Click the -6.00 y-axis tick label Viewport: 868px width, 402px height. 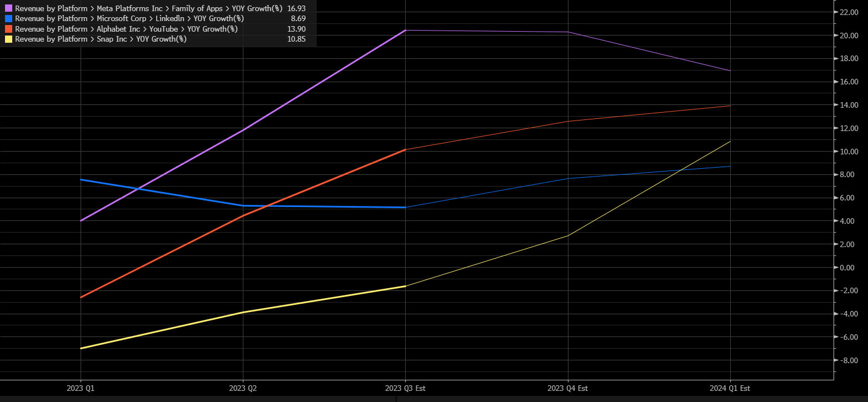[x=849, y=337]
